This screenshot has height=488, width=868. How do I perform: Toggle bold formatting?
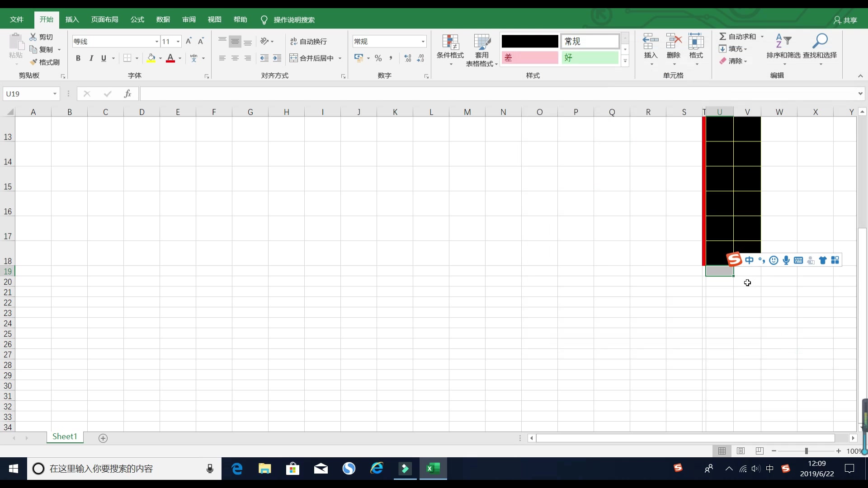point(78,58)
